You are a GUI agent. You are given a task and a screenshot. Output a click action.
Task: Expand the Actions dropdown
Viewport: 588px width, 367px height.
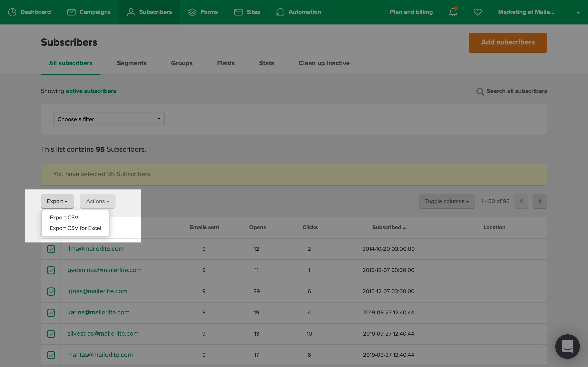coord(97,201)
